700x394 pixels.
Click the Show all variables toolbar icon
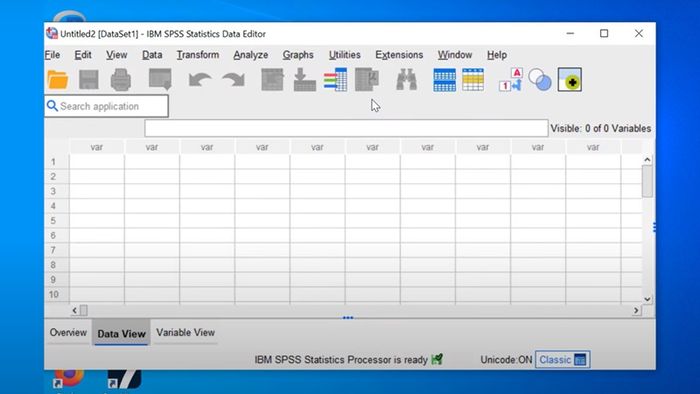click(570, 80)
